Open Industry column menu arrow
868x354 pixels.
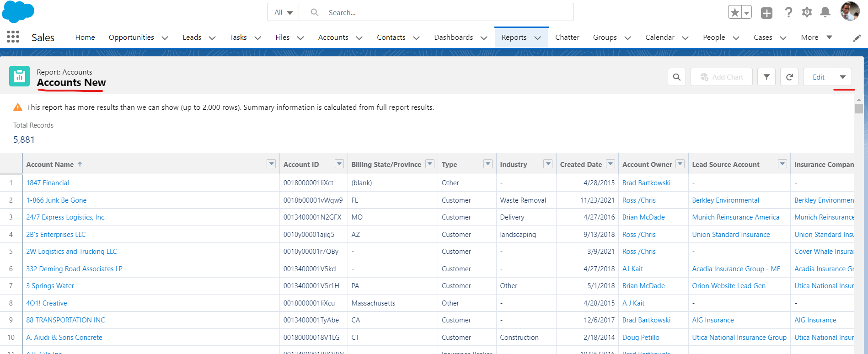click(548, 164)
